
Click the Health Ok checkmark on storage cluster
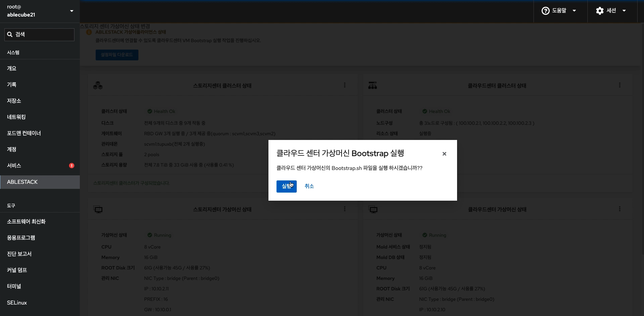pyautogui.click(x=149, y=111)
